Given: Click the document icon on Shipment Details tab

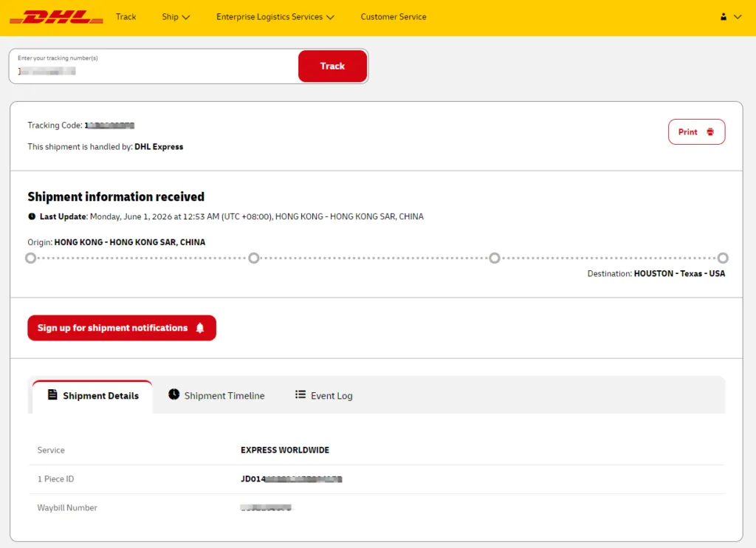Looking at the screenshot, I should point(52,395).
